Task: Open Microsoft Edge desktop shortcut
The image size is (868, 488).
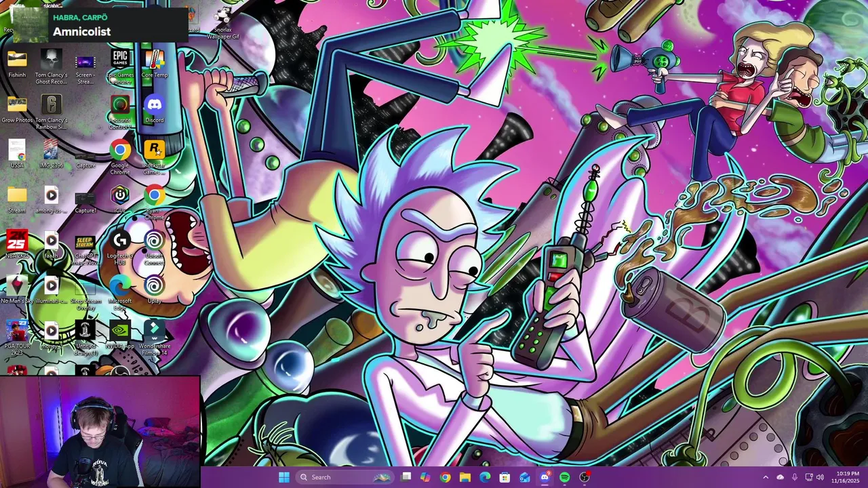Action: [x=120, y=293]
